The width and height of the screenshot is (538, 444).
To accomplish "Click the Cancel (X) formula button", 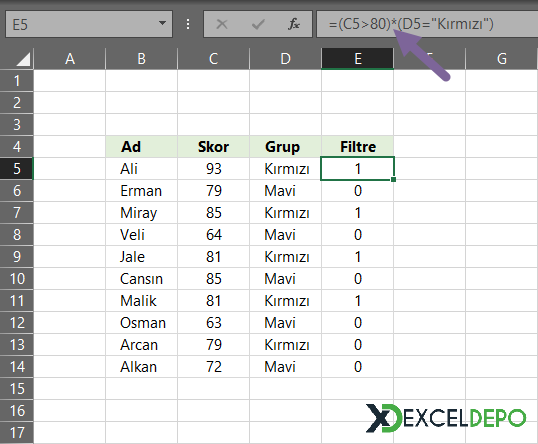I will (x=222, y=24).
